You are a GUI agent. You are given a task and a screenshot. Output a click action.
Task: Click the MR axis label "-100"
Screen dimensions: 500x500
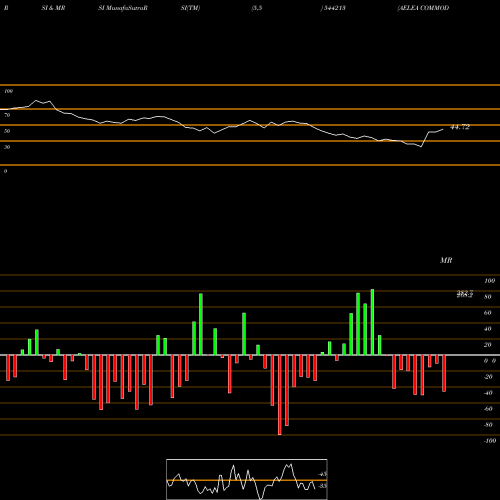tap(490, 441)
